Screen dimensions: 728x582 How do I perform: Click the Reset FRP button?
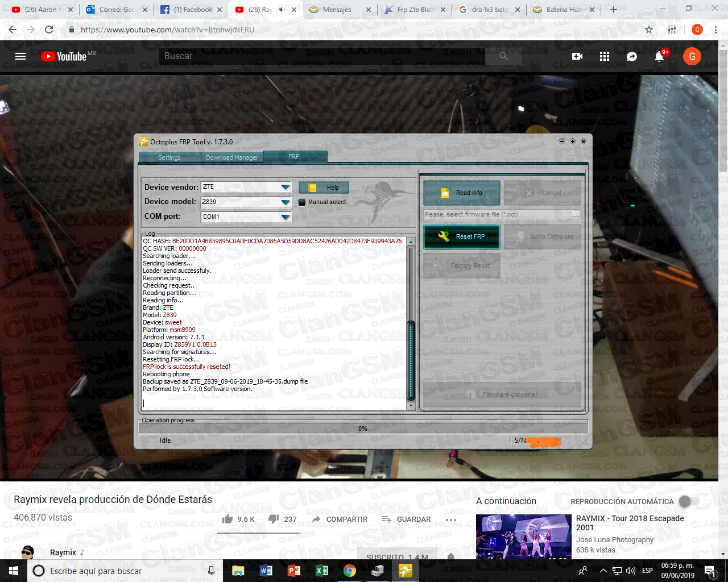pyautogui.click(x=462, y=236)
